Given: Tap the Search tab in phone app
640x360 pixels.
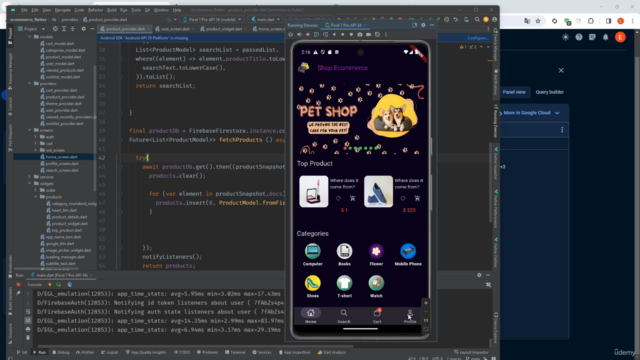Looking at the screenshot, I should tap(344, 316).
